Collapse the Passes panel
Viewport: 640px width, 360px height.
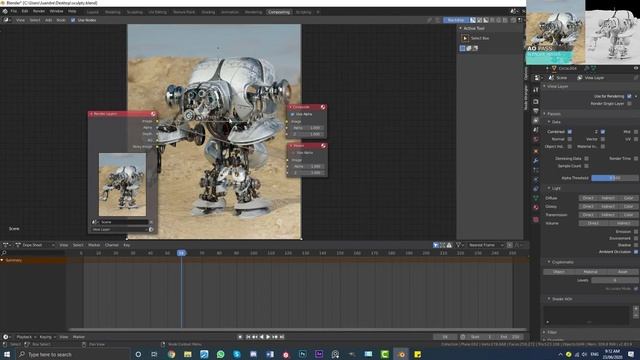544,114
